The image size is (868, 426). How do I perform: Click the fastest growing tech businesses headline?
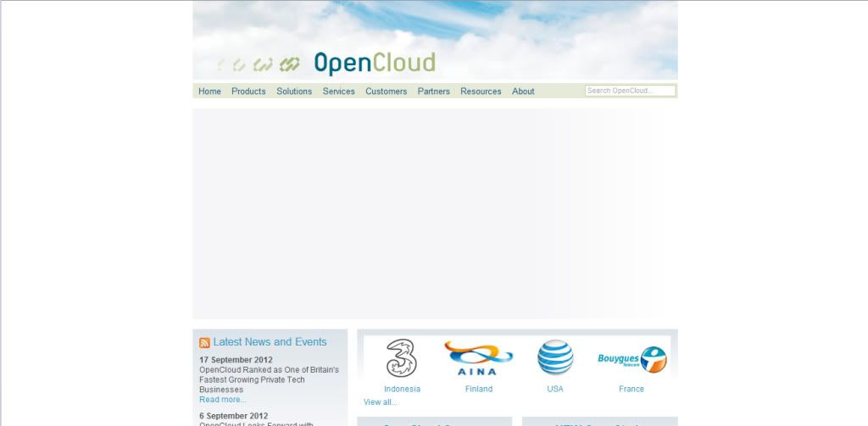tap(269, 379)
